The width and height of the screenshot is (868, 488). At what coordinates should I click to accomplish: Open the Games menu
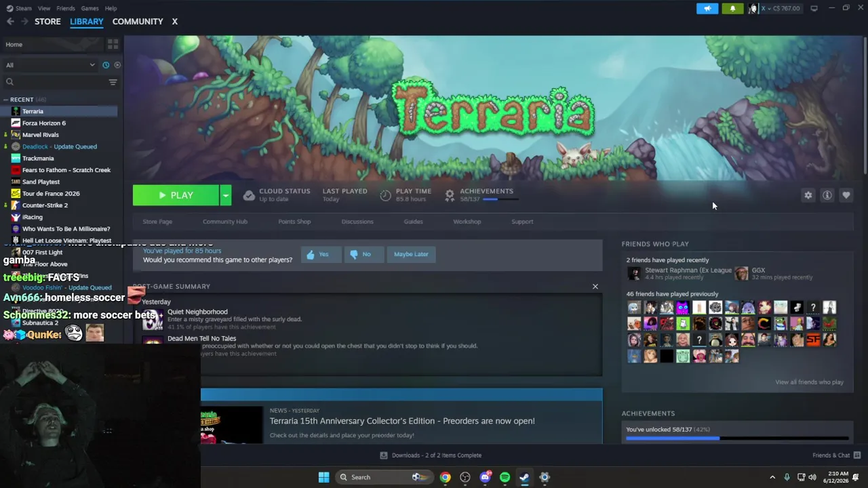pyautogui.click(x=90, y=8)
